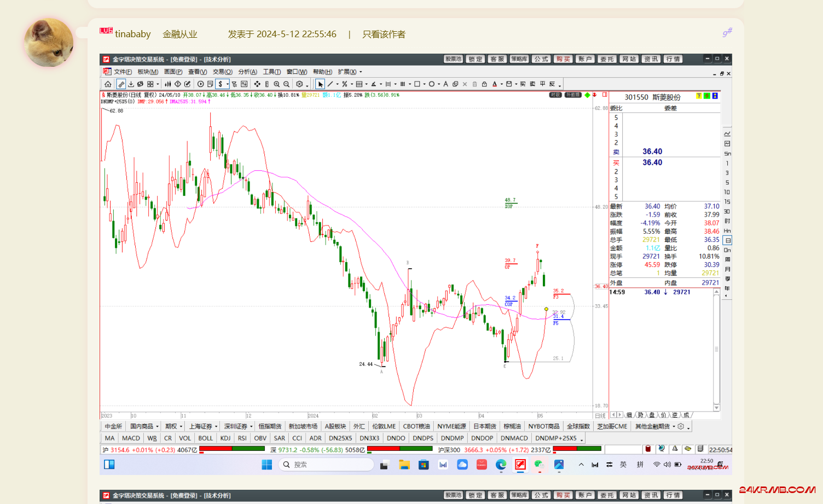The image size is (823, 504).
Task: Click the diamond alert icon in toolbar
Action: pos(178,84)
